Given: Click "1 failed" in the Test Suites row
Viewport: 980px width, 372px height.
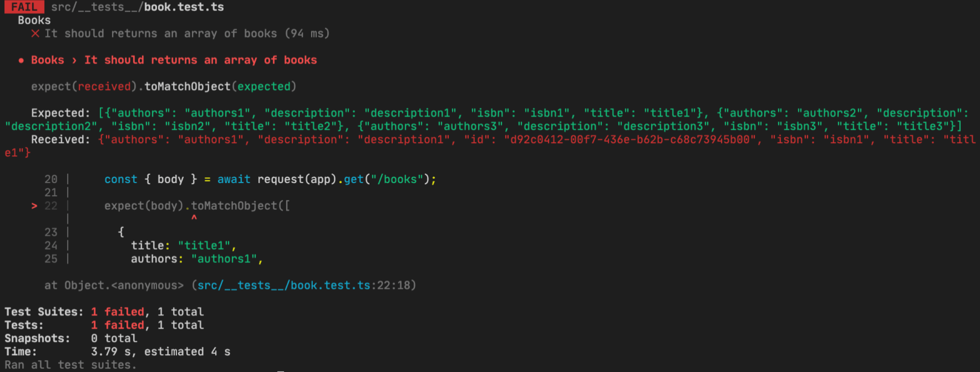Looking at the screenshot, I should pyautogui.click(x=117, y=312).
